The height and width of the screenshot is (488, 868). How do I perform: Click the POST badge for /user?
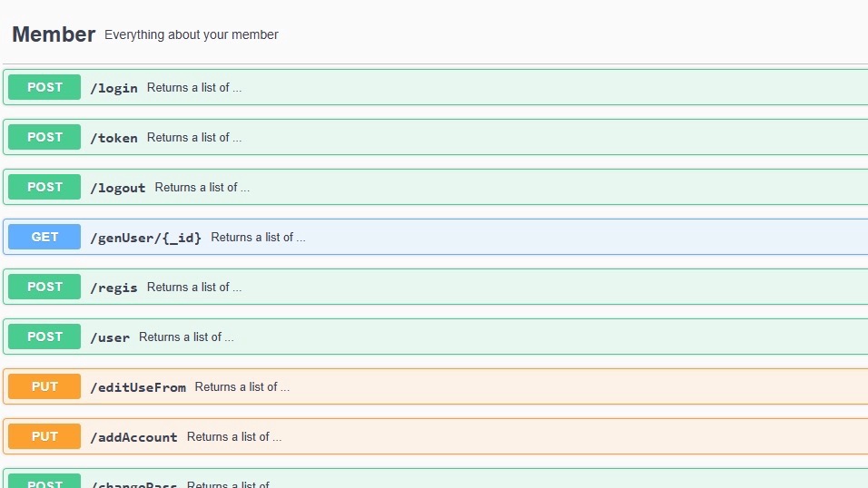44,337
